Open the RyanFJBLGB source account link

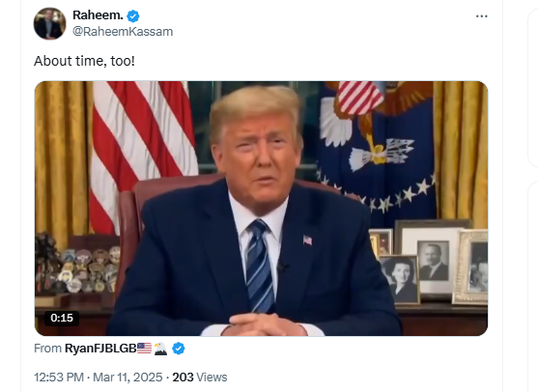[100, 349]
